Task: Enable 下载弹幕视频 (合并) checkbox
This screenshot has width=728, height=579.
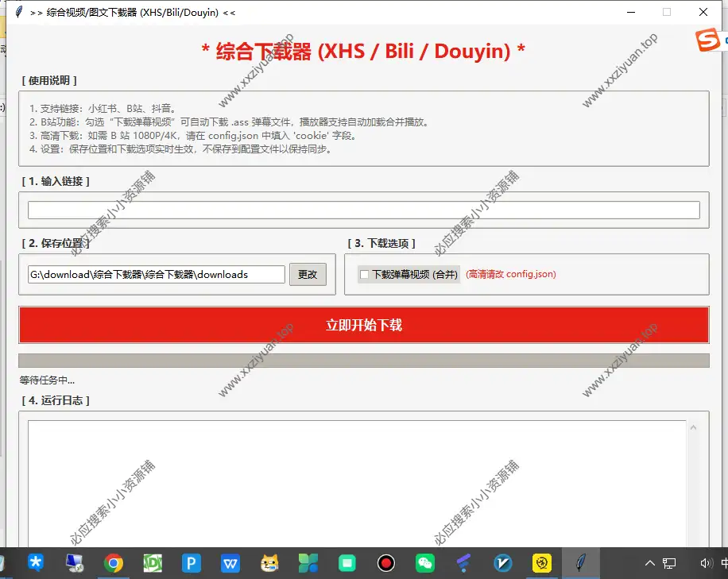Action: [x=363, y=274]
